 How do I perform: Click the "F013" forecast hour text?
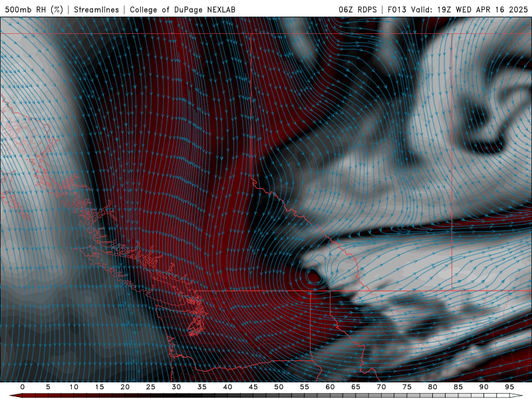click(x=396, y=9)
